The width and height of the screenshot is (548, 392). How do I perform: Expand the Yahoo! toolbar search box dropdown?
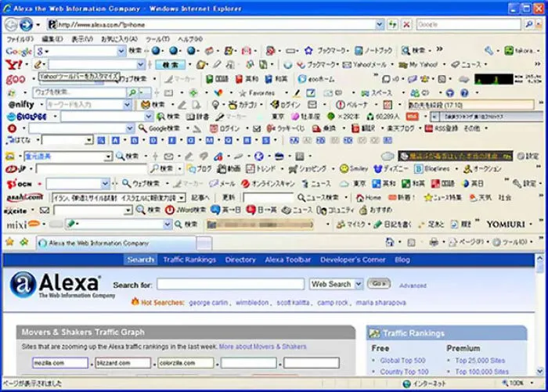click(140, 65)
